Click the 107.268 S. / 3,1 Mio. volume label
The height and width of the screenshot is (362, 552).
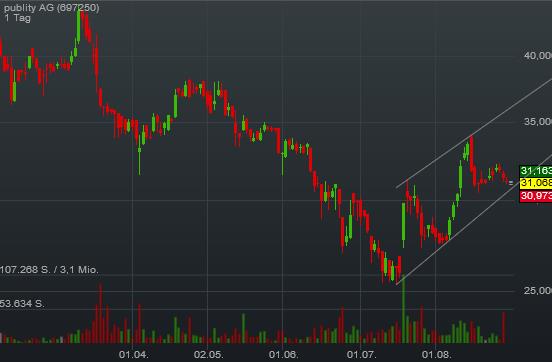pos(49,270)
